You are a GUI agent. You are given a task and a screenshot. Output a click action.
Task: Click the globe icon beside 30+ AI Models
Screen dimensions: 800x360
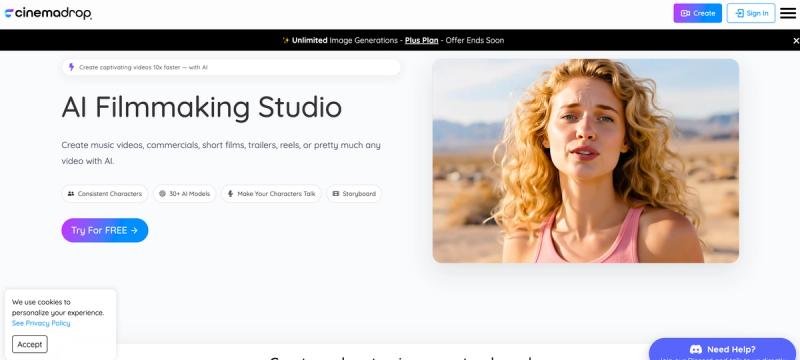[x=162, y=194]
